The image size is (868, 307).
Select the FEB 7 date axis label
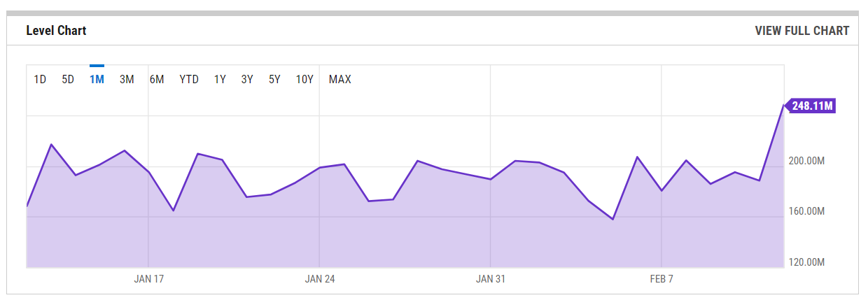coord(661,279)
